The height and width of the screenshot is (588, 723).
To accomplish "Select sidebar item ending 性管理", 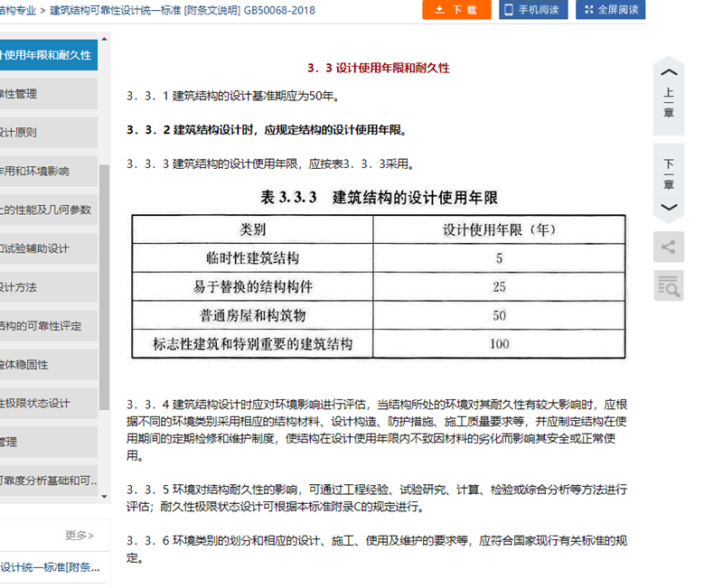I will (49, 94).
